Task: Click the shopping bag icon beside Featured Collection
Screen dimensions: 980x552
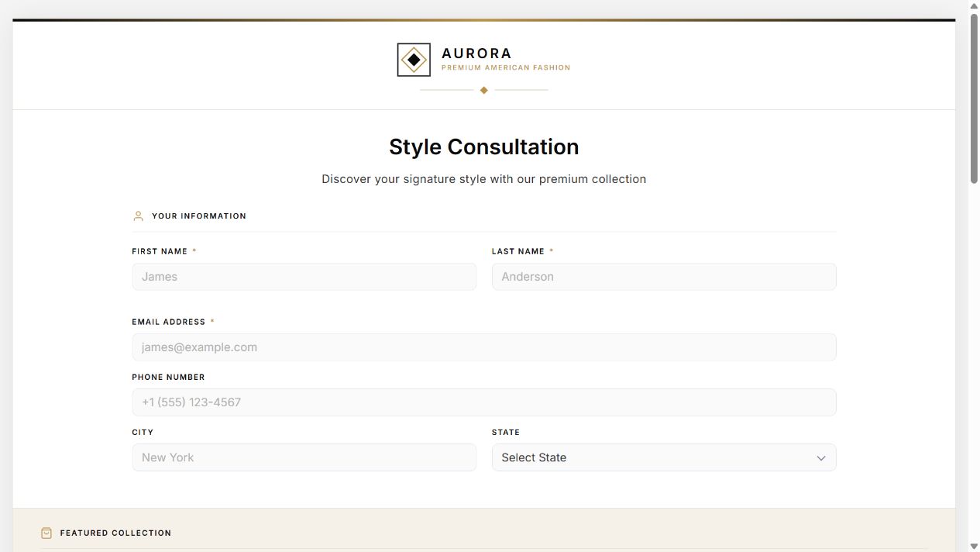Action: (x=46, y=533)
